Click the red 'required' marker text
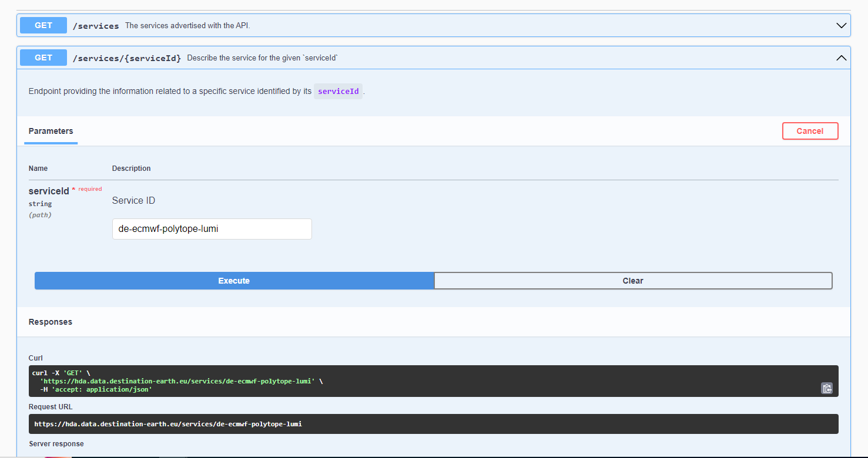868x458 pixels. tap(90, 189)
